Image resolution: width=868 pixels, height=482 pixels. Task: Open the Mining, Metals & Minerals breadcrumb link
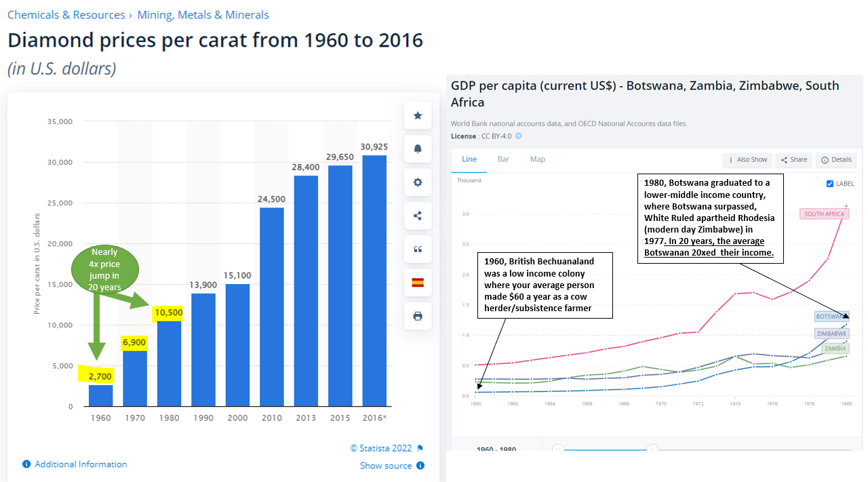click(x=203, y=14)
